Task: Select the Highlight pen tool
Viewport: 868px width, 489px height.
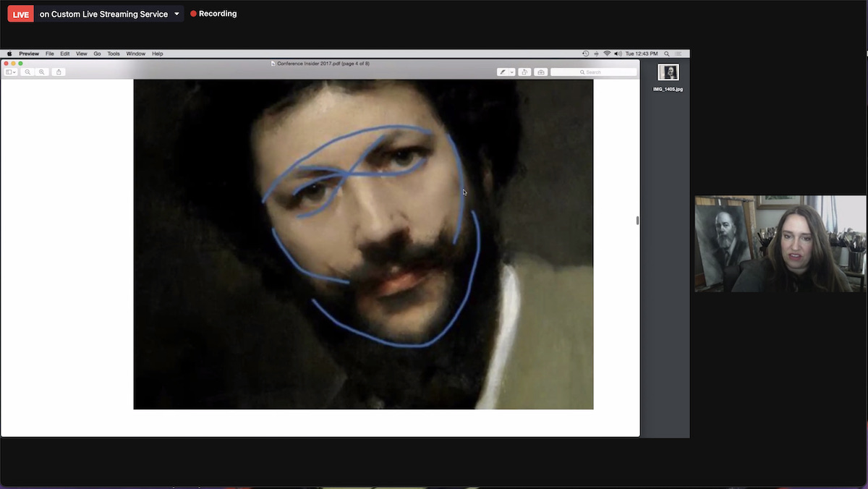Action: (x=503, y=72)
